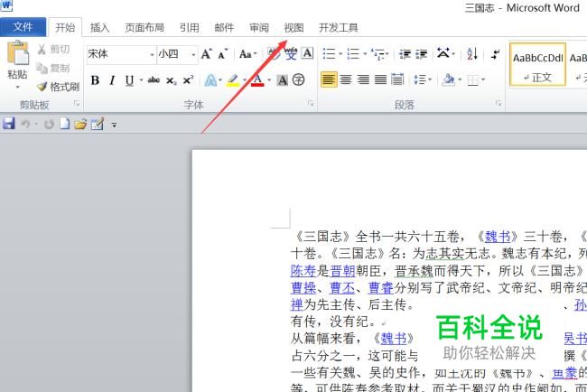Customize Quick Access Toolbar arrow
The height and width of the screenshot is (392, 587).
point(114,125)
